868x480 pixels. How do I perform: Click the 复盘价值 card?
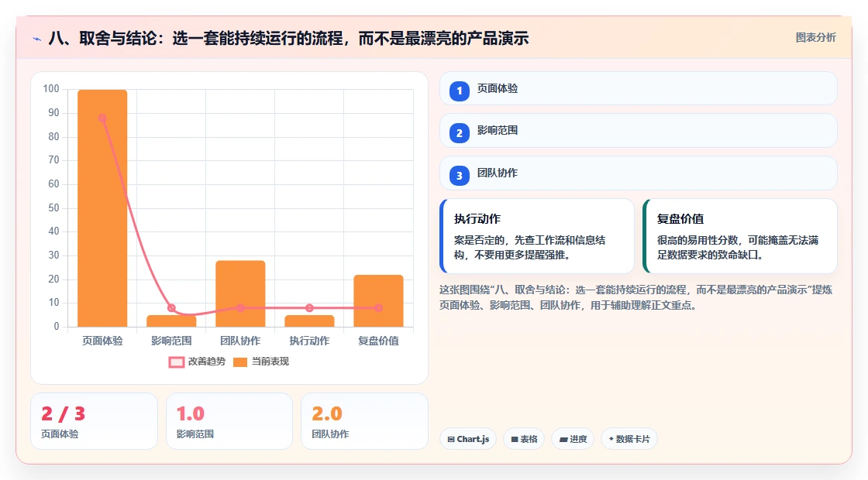[x=739, y=236]
